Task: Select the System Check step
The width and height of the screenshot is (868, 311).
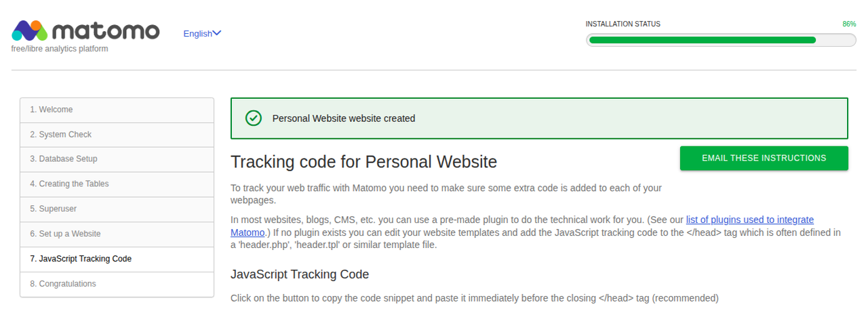Action: pos(60,135)
